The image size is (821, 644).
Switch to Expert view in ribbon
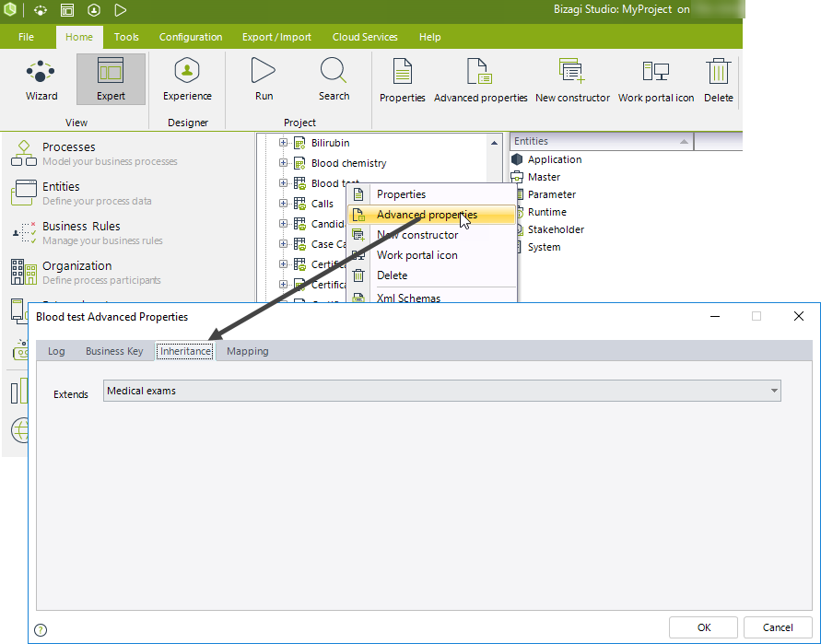(x=111, y=80)
